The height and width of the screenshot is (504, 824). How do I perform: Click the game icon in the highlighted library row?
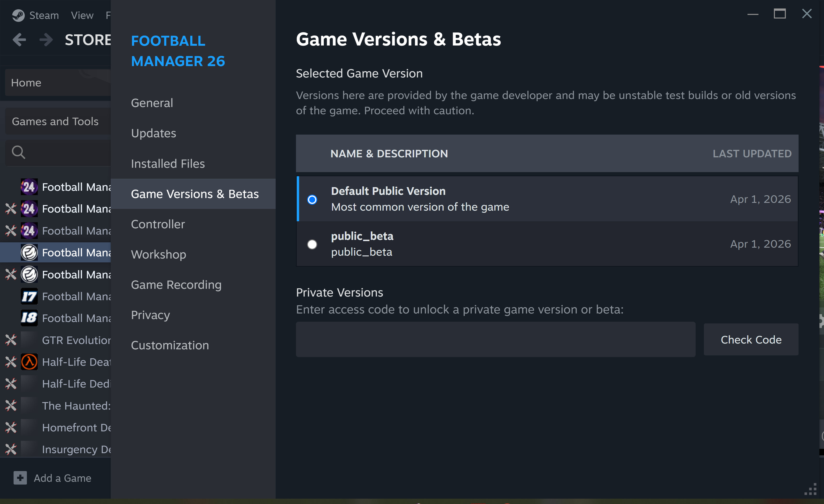(29, 253)
